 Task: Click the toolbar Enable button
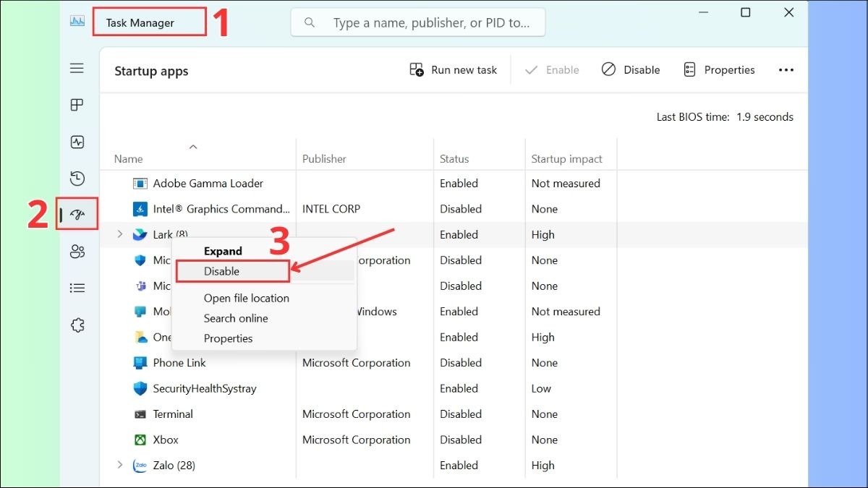[x=552, y=70]
